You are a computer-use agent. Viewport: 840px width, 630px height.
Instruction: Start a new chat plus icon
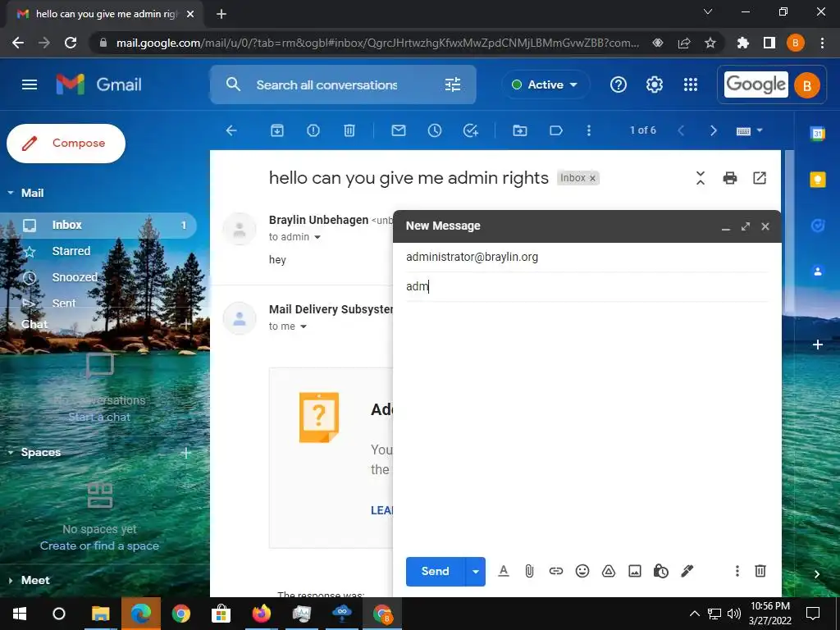pos(186,324)
